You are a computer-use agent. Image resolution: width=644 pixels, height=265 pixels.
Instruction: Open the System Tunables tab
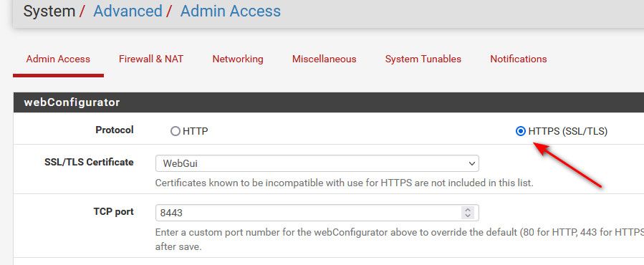pyautogui.click(x=423, y=59)
